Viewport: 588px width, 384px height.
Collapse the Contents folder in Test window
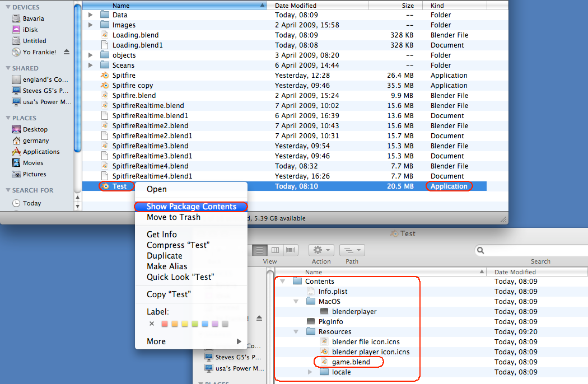[x=283, y=281]
